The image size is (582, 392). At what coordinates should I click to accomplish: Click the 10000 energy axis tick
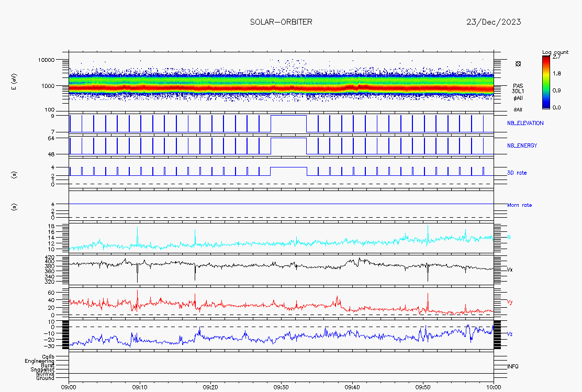pyautogui.click(x=46, y=60)
